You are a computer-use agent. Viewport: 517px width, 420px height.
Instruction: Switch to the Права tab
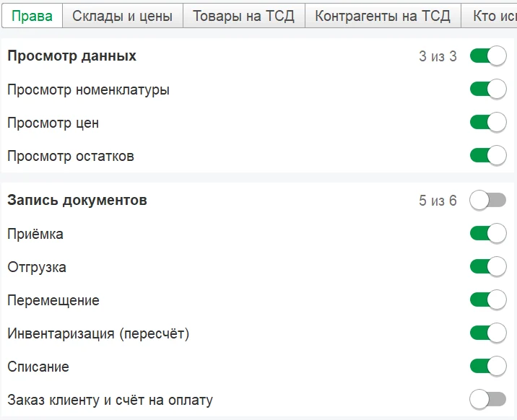click(x=32, y=16)
